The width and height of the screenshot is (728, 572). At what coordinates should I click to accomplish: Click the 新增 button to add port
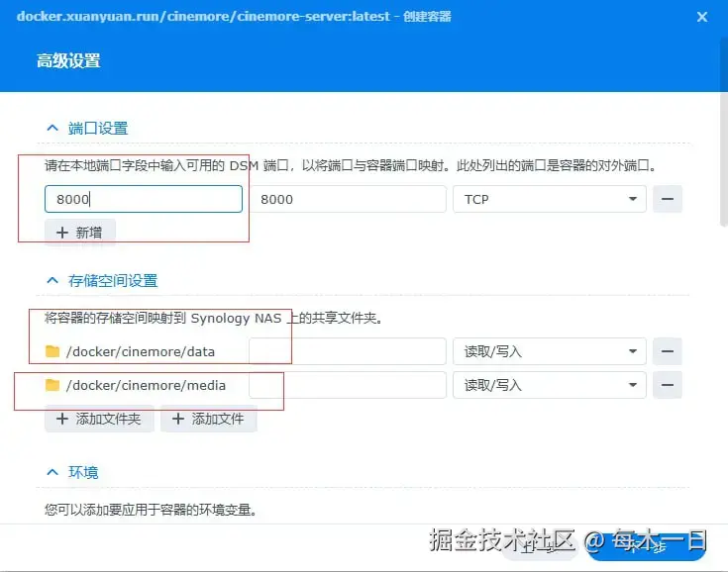(80, 233)
